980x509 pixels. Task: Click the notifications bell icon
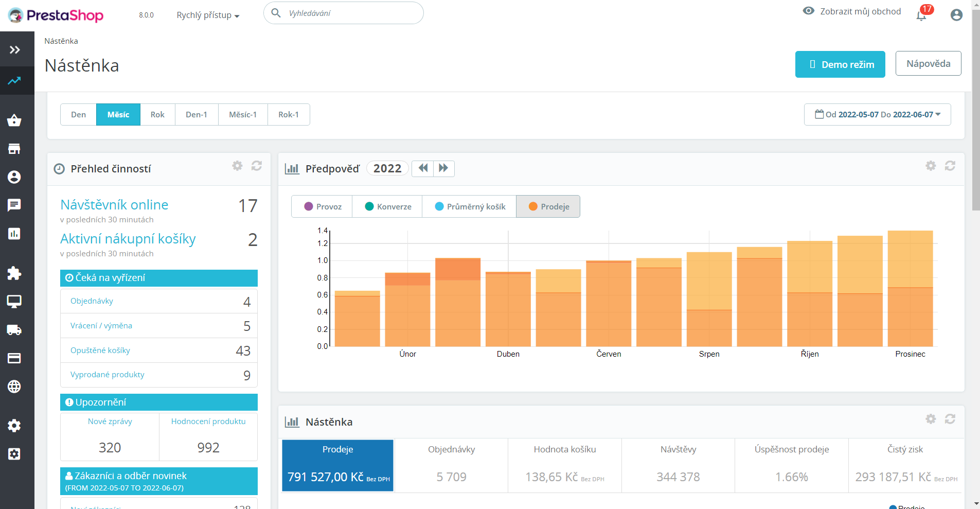[921, 15]
